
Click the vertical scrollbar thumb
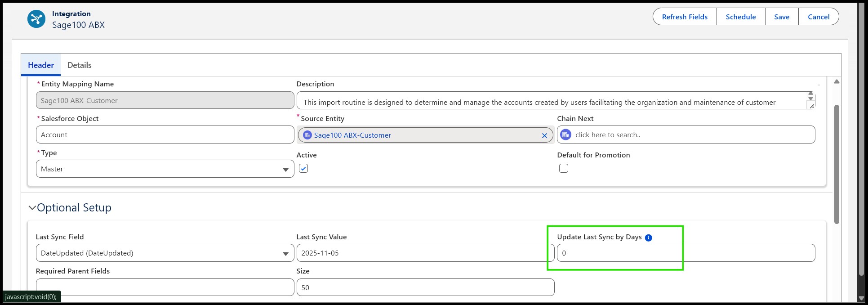[x=837, y=164]
